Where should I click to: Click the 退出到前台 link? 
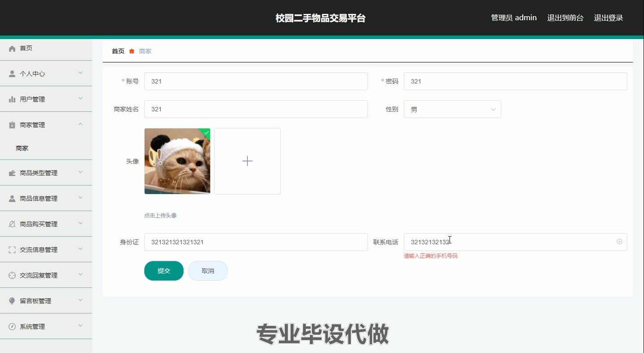pyautogui.click(x=565, y=18)
